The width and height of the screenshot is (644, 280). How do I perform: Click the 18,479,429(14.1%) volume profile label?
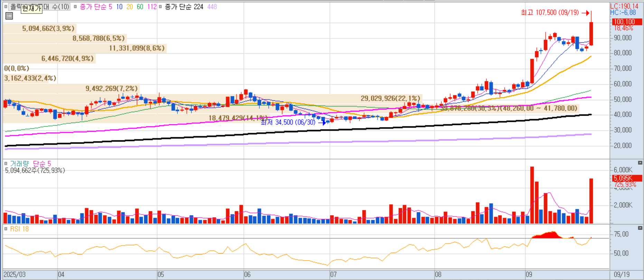click(x=238, y=118)
